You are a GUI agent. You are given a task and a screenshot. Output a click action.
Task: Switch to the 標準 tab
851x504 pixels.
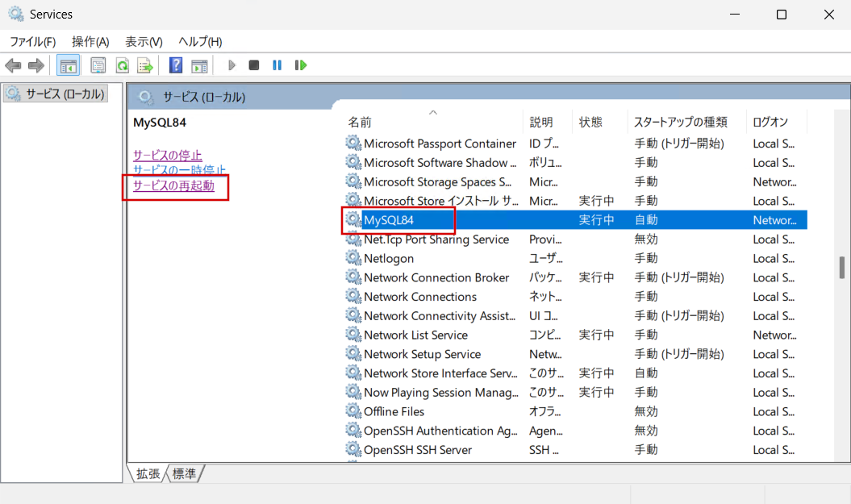(x=185, y=473)
